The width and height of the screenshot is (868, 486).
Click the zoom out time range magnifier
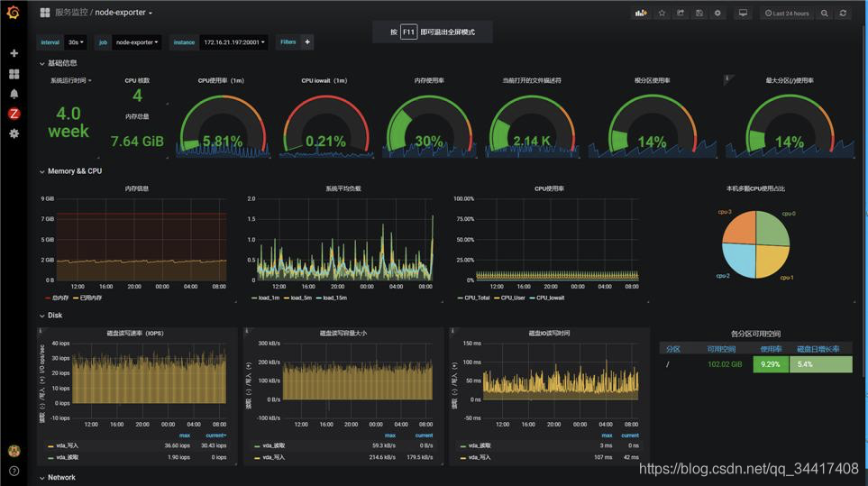pyautogui.click(x=824, y=13)
